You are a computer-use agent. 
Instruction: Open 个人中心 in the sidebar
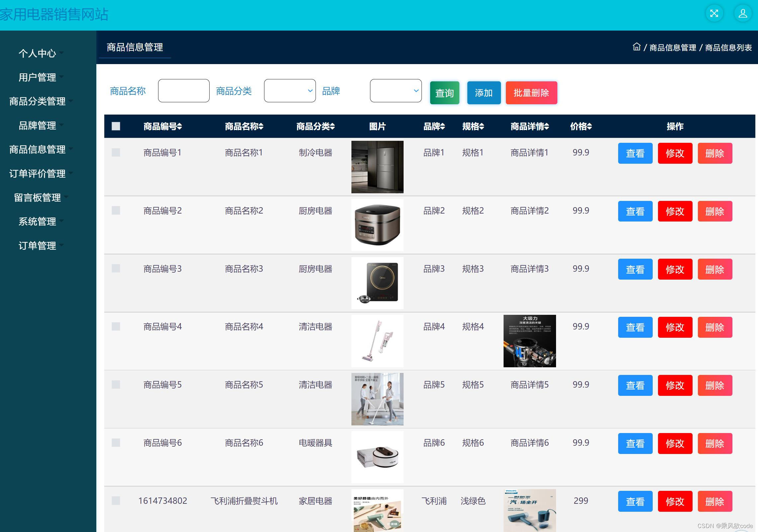38,53
